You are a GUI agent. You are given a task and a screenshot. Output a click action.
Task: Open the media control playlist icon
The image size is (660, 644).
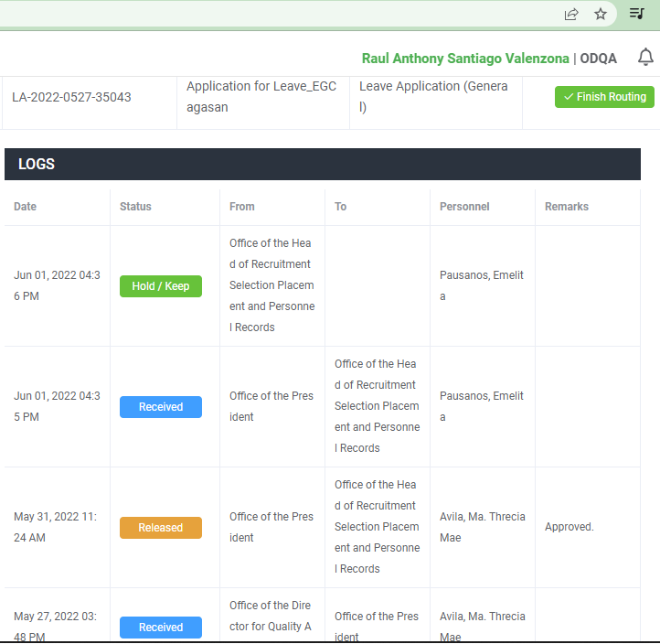(636, 14)
